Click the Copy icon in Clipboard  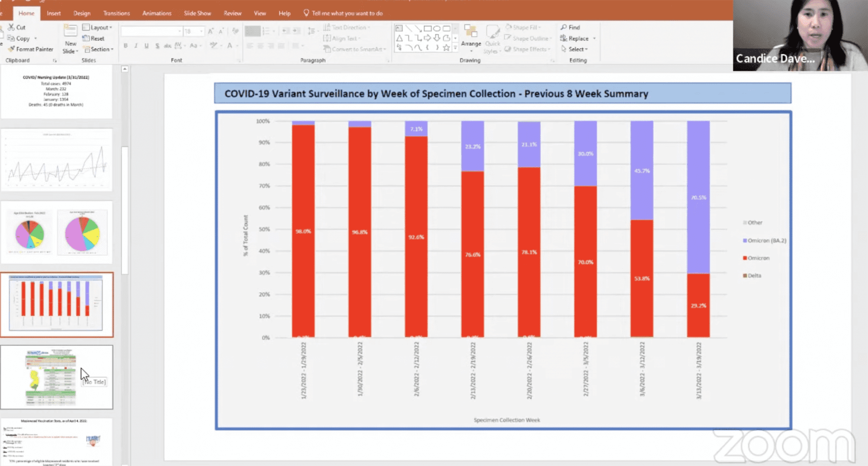tap(11, 38)
